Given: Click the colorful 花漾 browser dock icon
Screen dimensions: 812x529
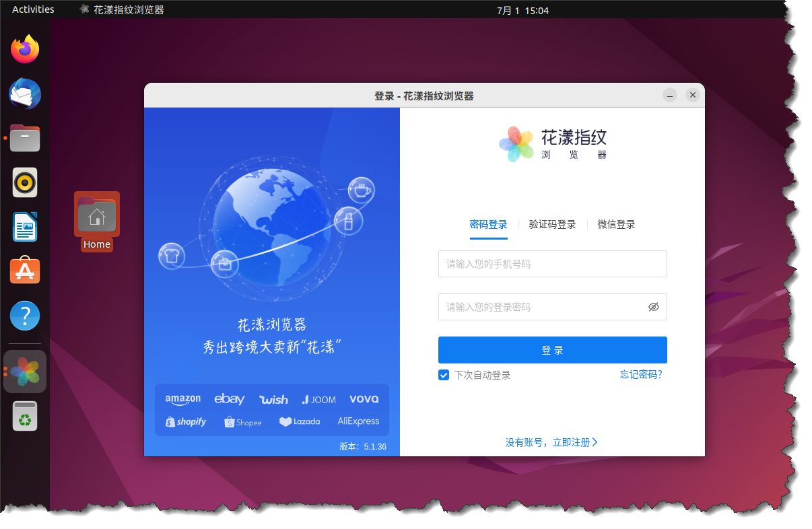Looking at the screenshot, I should point(25,372).
